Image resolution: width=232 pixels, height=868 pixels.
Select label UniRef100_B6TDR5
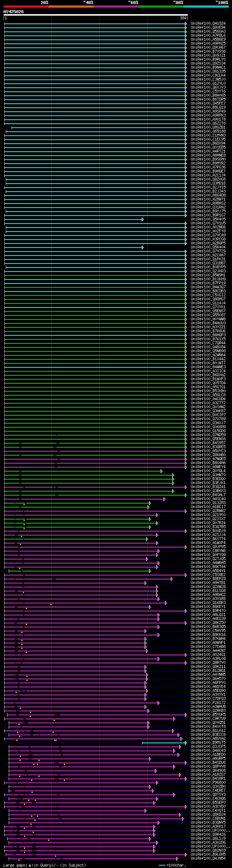(208, 99)
